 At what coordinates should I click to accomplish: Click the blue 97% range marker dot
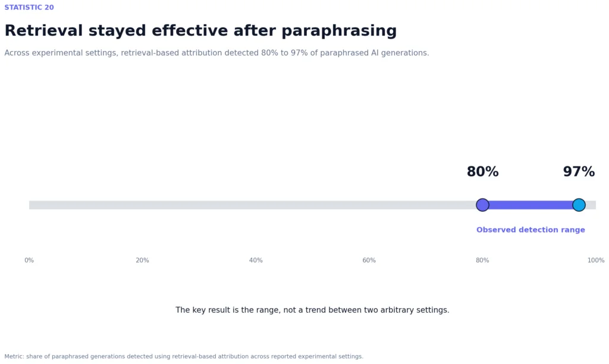coord(579,205)
